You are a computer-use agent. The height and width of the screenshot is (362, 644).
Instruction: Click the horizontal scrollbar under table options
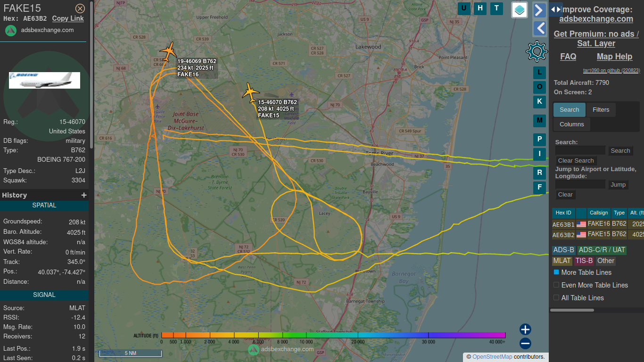(572, 310)
